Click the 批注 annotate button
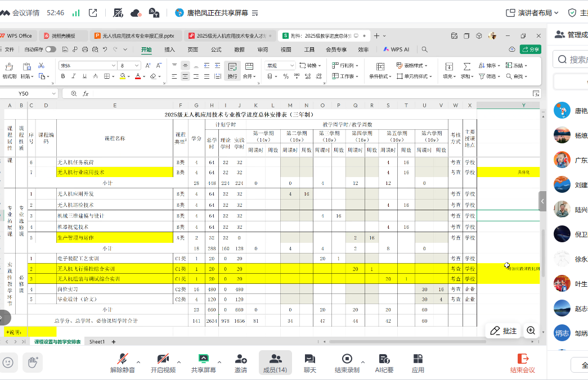This screenshot has width=588, height=380. [503, 331]
